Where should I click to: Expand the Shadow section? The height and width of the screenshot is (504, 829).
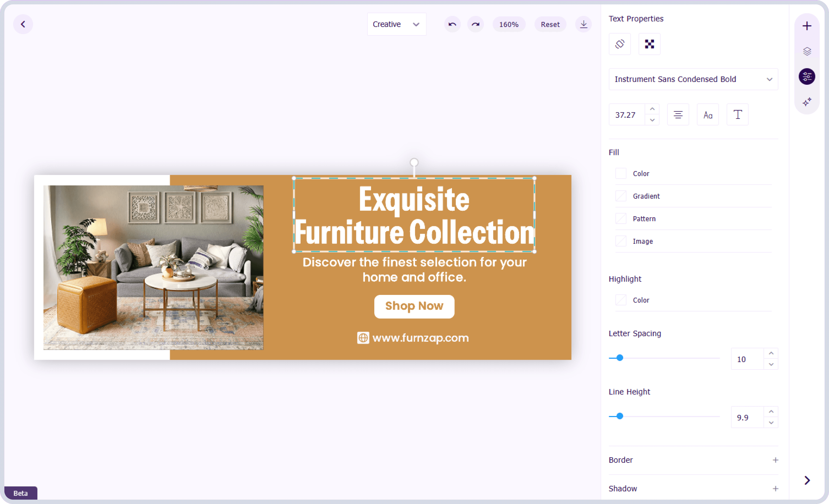(775, 488)
